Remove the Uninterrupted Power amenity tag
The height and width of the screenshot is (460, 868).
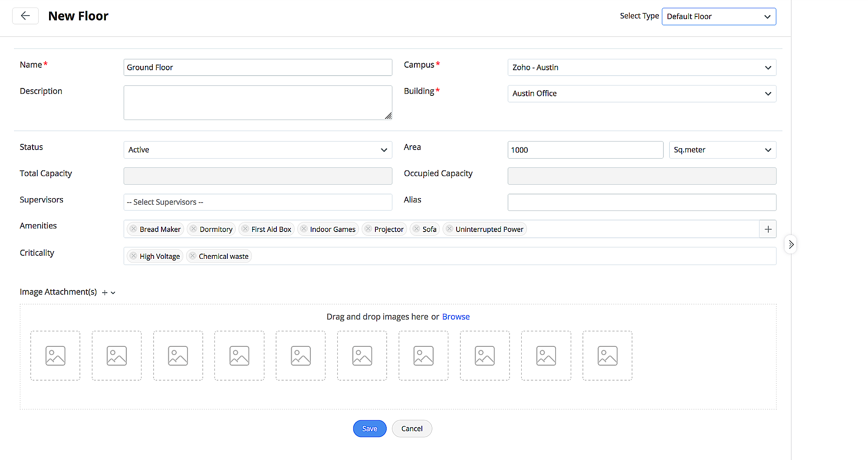pyautogui.click(x=450, y=229)
